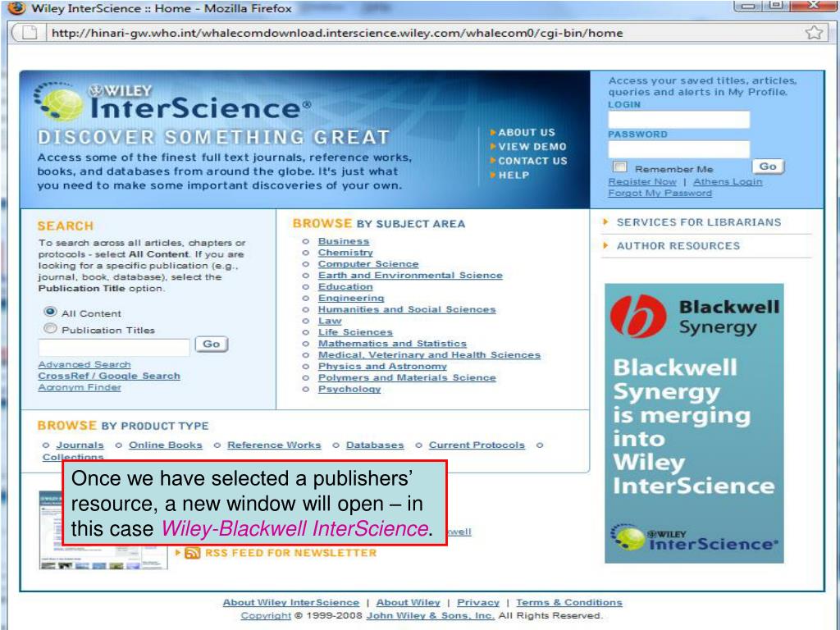Click the page icon beside the URL

[30, 33]
